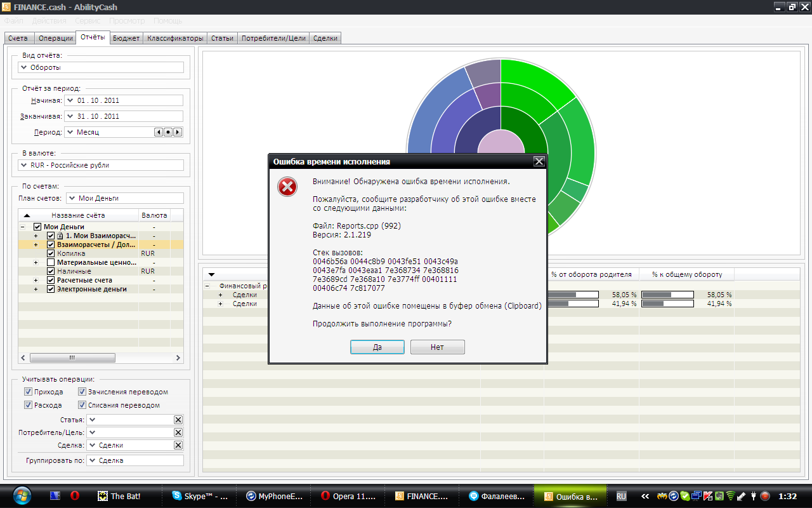
Task: Open the Вид отчёта dropdown
Action: [101, 67]
